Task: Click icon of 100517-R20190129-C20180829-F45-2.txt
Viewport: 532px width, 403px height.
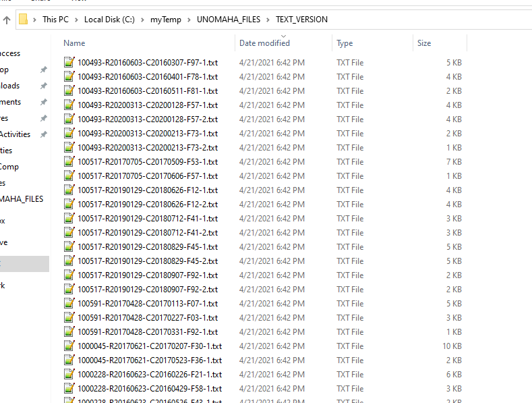Action: pos(69,261)
